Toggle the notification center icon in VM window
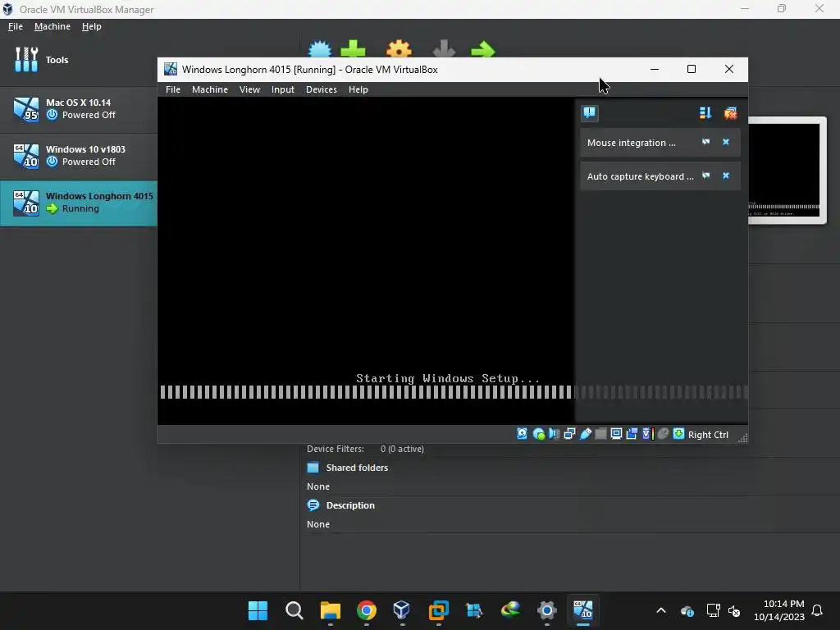The width and height of the screenshot is (840, 630). pyautogui.click(x=589, y=112)
